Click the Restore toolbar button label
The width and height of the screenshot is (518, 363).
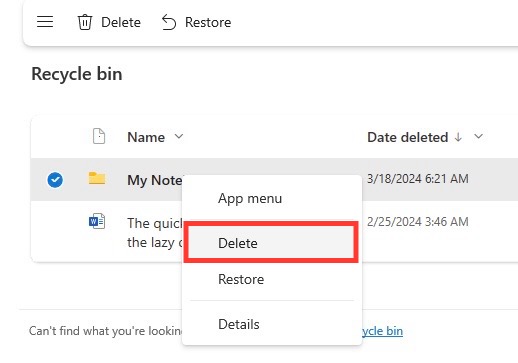pyautogui.click(x=208, y=22)
